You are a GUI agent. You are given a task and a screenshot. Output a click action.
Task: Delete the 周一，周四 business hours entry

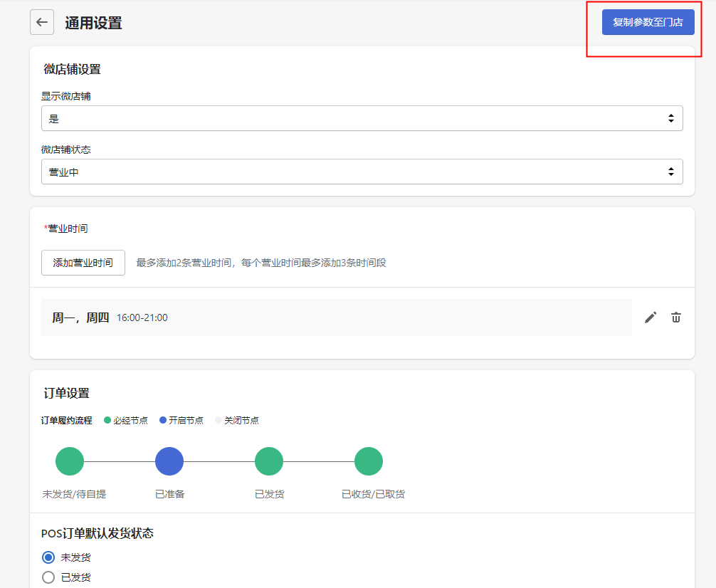coord(676,317)
